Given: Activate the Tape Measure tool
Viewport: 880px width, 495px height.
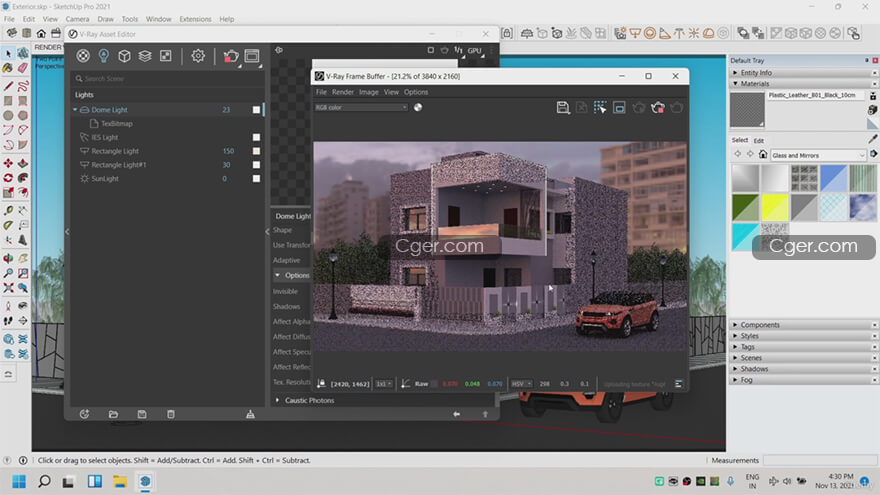Looking at the screenshot, I should pos(8,210).
